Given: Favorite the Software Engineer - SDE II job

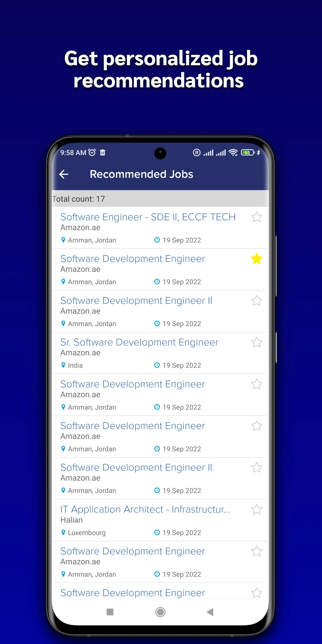Looking at the screenshot, I should click(x=257, y=217).
